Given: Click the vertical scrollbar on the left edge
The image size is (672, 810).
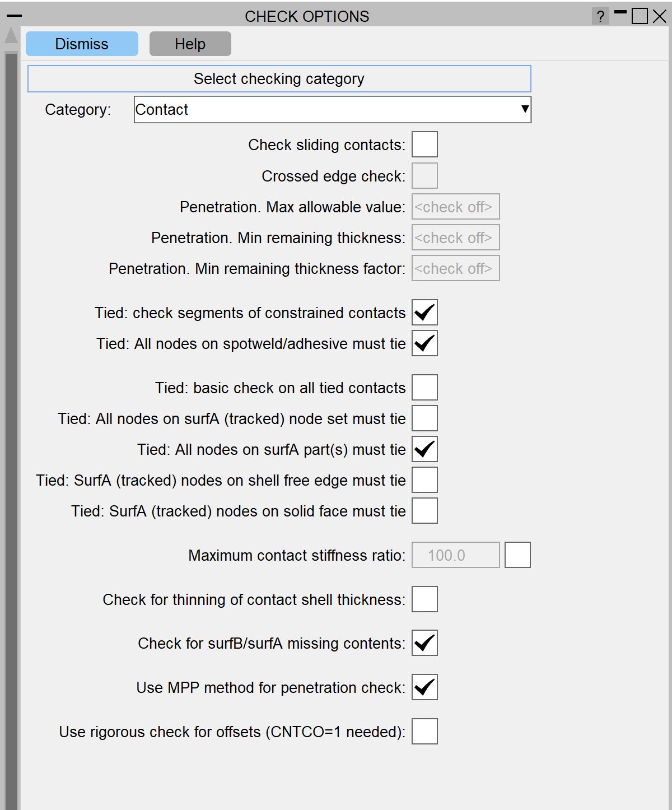Looking at the screenshot, I should (x=11, y=430).
